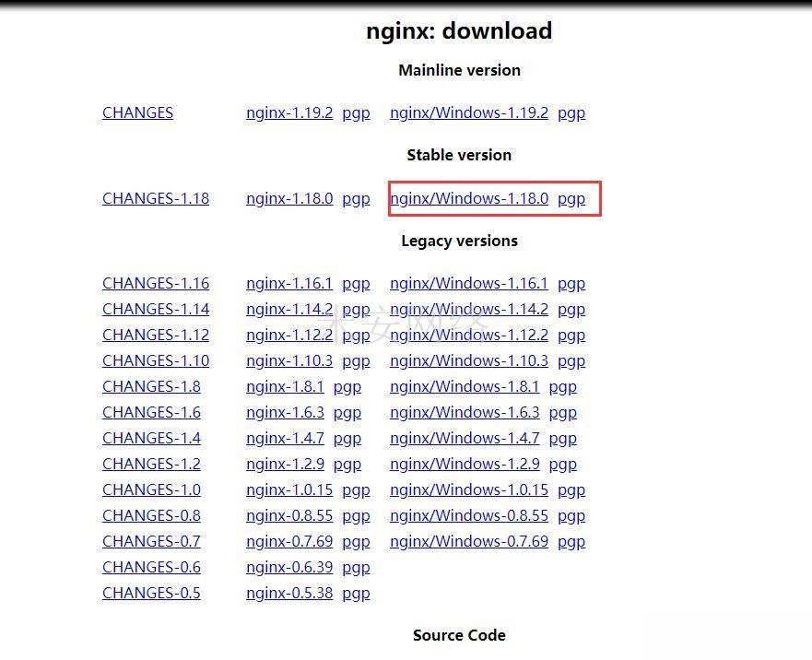Get pgp signature for nginx-1.16.1

357,285
